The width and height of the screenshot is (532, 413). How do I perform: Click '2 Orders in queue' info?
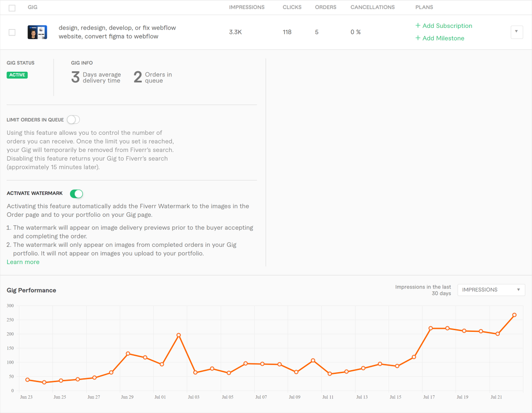click(153, 78)
